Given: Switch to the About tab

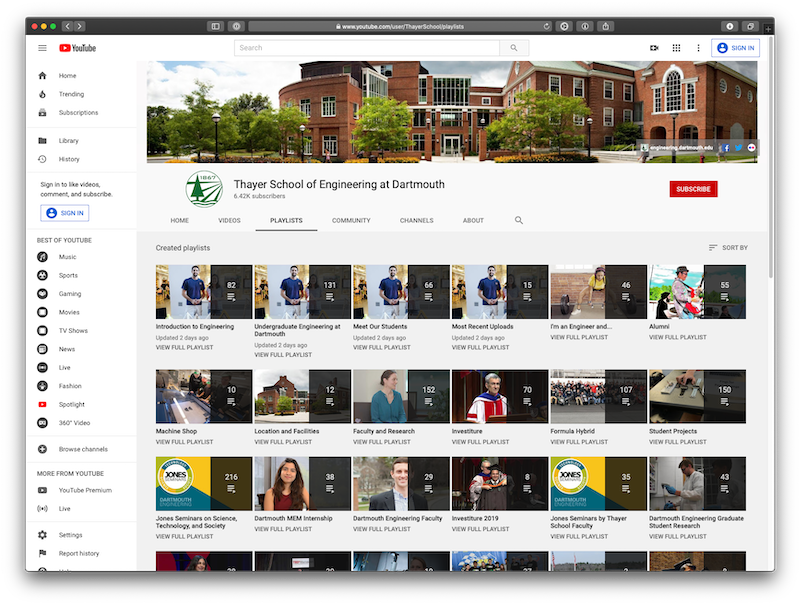Looking at the screenshot, I should [473, 220].
